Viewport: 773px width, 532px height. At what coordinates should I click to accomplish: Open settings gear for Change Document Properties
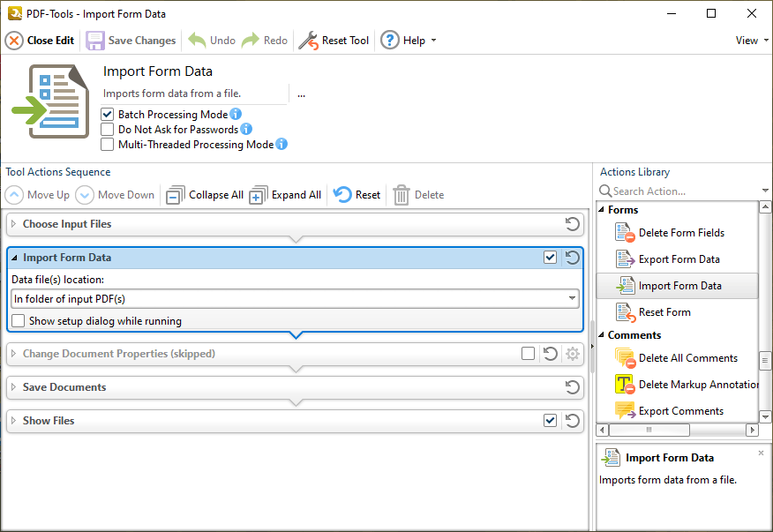pyautogui.click(x=573, y=354)
